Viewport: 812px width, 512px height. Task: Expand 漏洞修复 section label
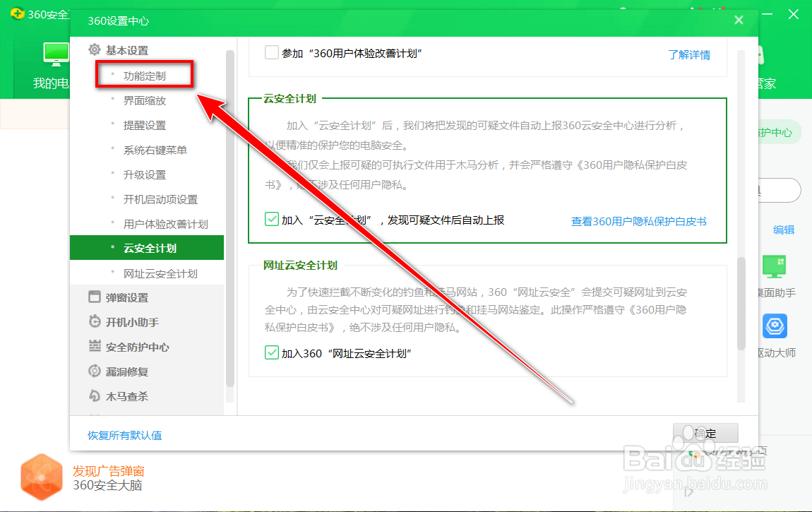(x=127, y=371)
